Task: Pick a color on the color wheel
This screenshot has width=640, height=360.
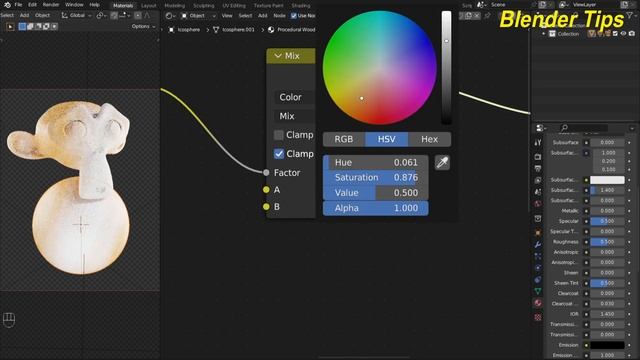Action: point(380,68)
